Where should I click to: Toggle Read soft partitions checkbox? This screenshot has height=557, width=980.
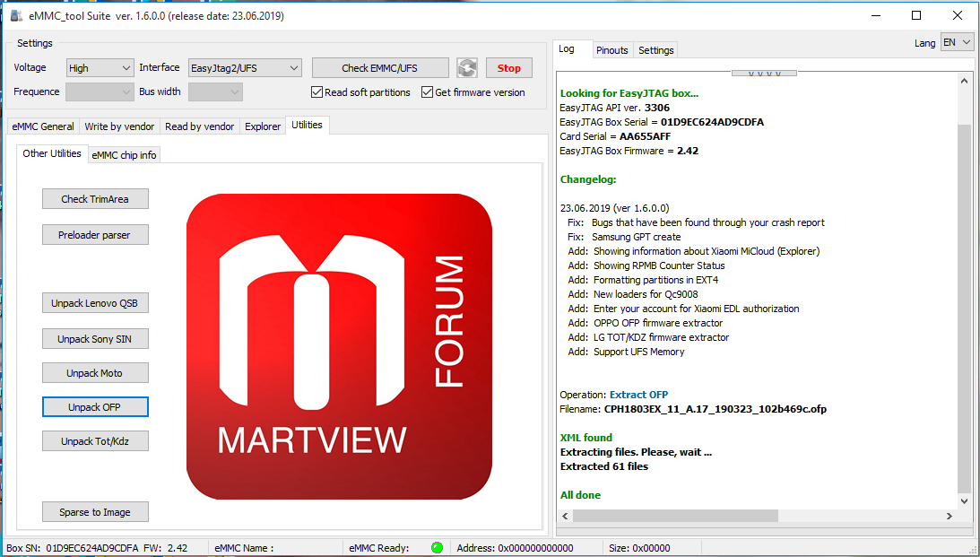pyautogui.click(x=317, y=92)
